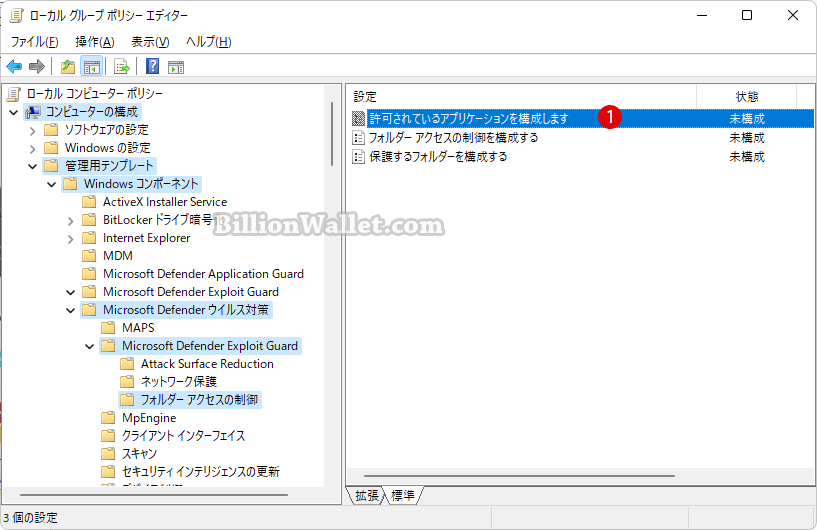This screenshot has width=817, height=530.
Task: Click the policy icon beside 許可されているアプリケーションを構成します
Action: [358, 119]
